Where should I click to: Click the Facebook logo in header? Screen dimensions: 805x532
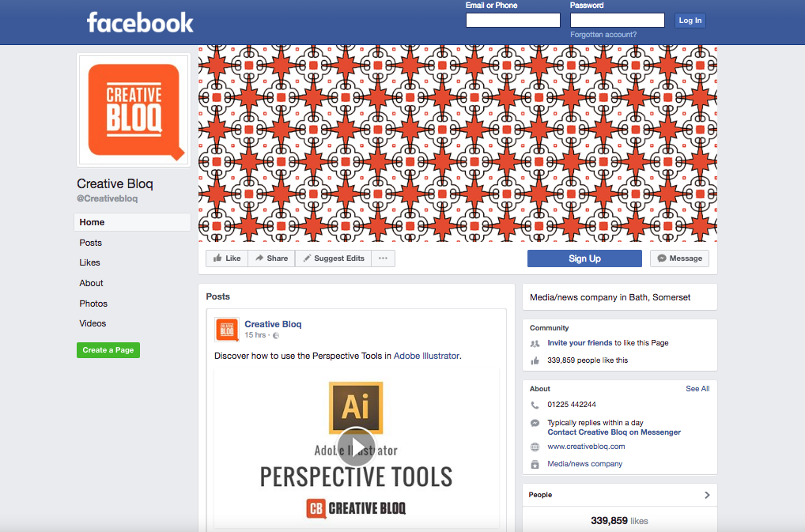click(140, 23)
